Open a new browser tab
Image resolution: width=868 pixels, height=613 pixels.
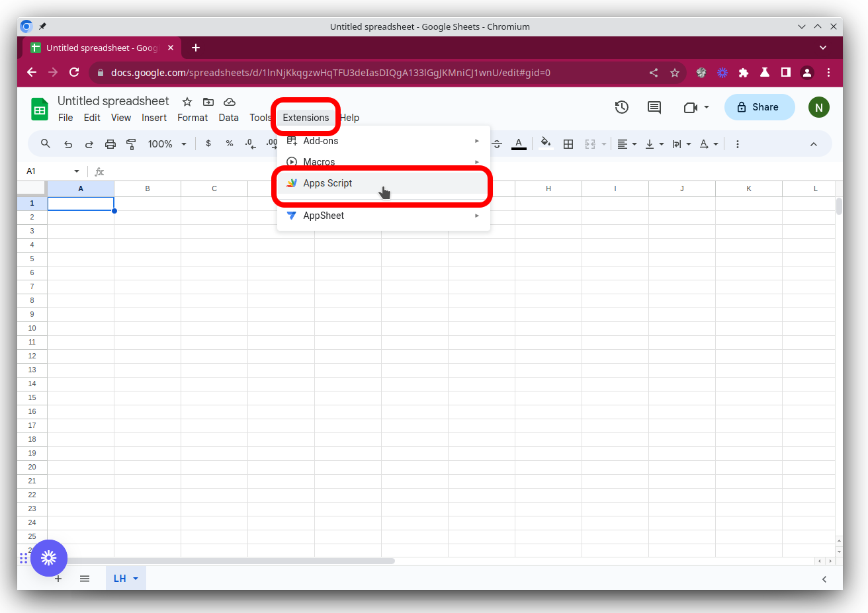[196, 48]
